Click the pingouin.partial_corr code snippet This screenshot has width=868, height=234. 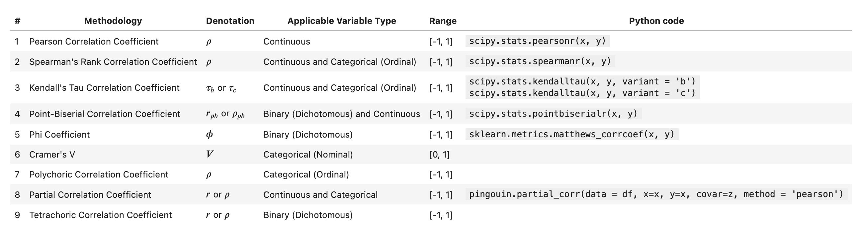click(656, 194)
